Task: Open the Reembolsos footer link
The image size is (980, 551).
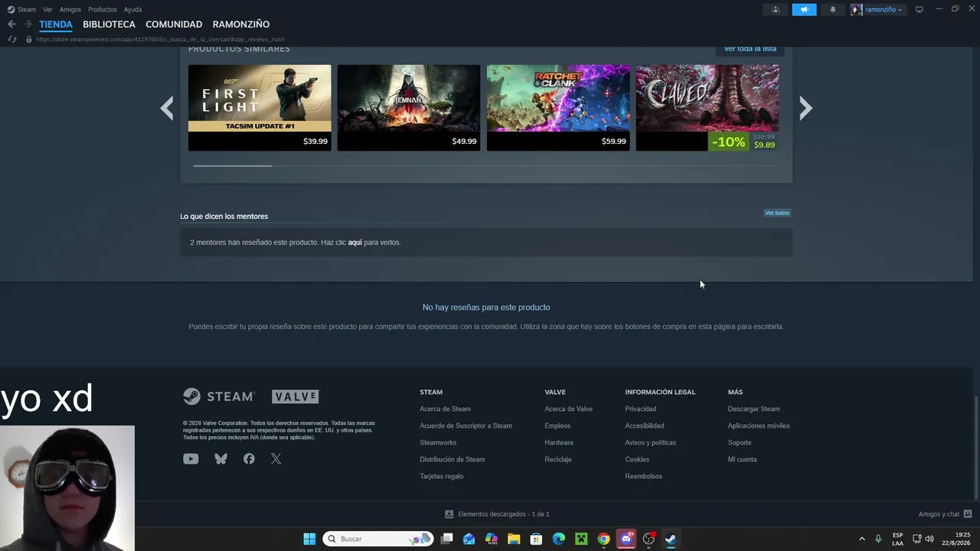Action: pos(643,476)
